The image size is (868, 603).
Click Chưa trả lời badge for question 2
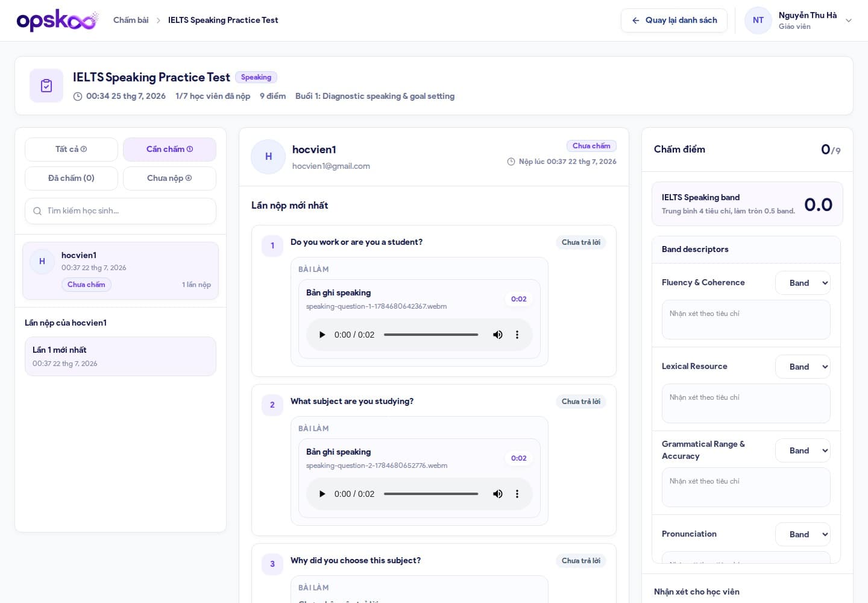click(x=581, y=402)
